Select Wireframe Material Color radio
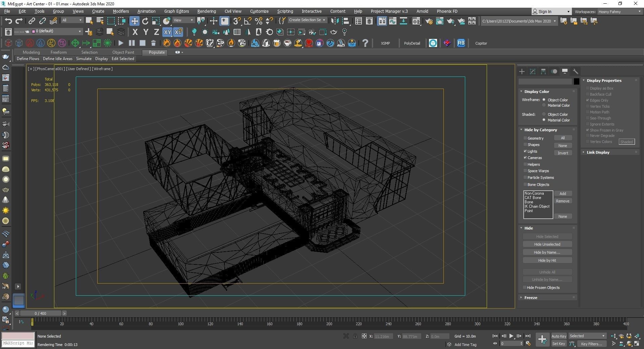Viewport: 644px width, 349px height. point(544,105)
